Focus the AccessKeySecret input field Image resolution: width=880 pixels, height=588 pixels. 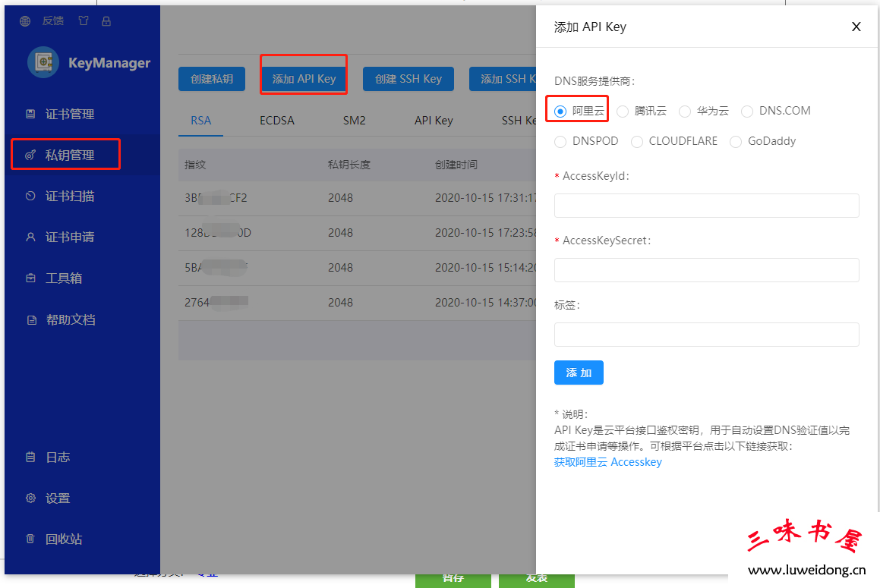coord(706,270)
